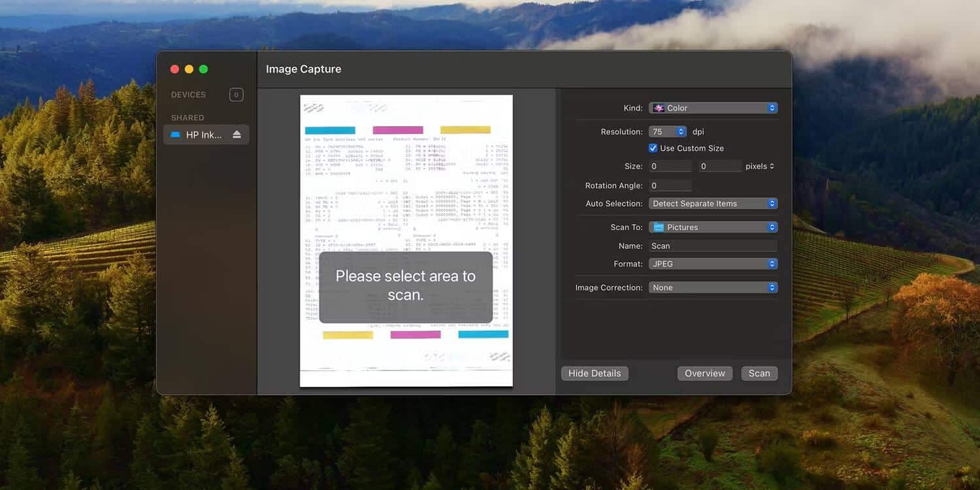Click the Color kind flower icon

click(x=659, y=108)
